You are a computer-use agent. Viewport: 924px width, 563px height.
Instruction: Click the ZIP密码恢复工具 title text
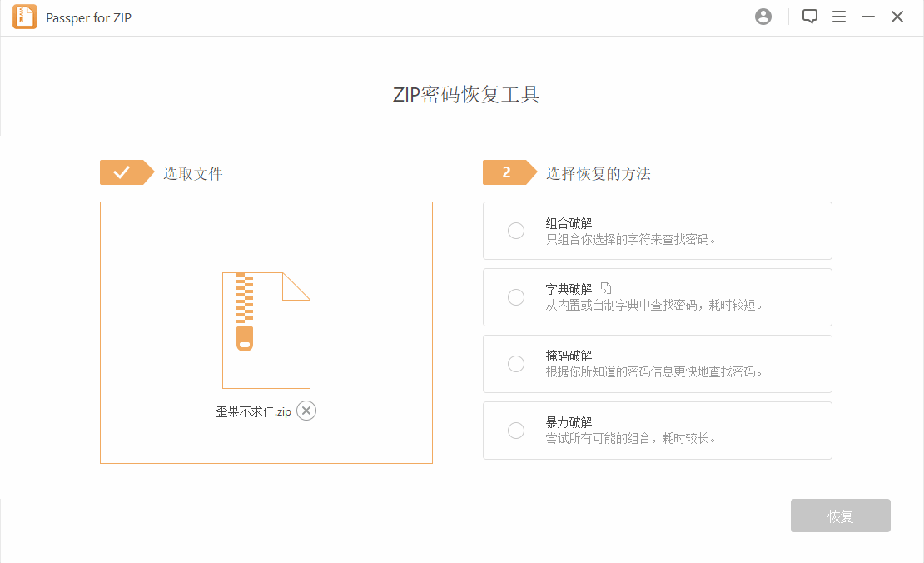coord(465,94)
